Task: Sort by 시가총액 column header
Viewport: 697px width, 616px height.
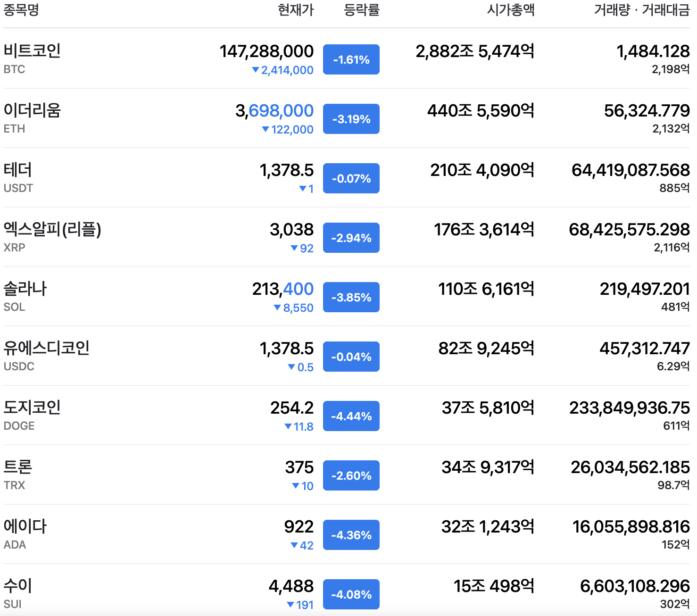Action: pos(511,9)
